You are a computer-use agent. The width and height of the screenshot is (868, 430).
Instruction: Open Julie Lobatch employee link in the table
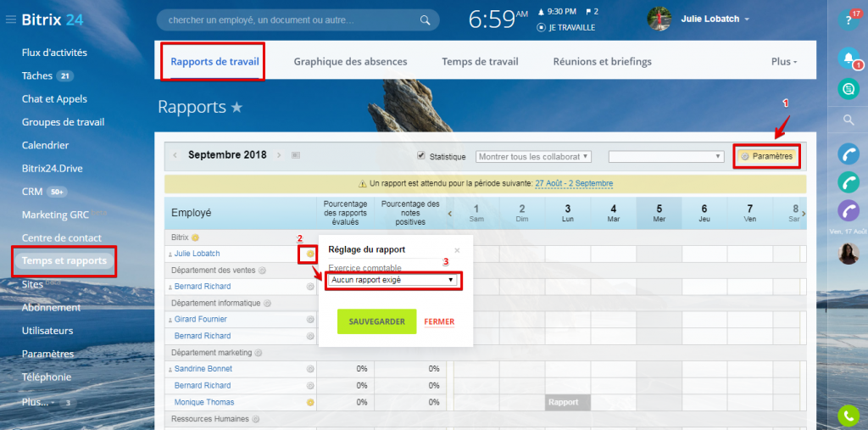click(197, 254)
